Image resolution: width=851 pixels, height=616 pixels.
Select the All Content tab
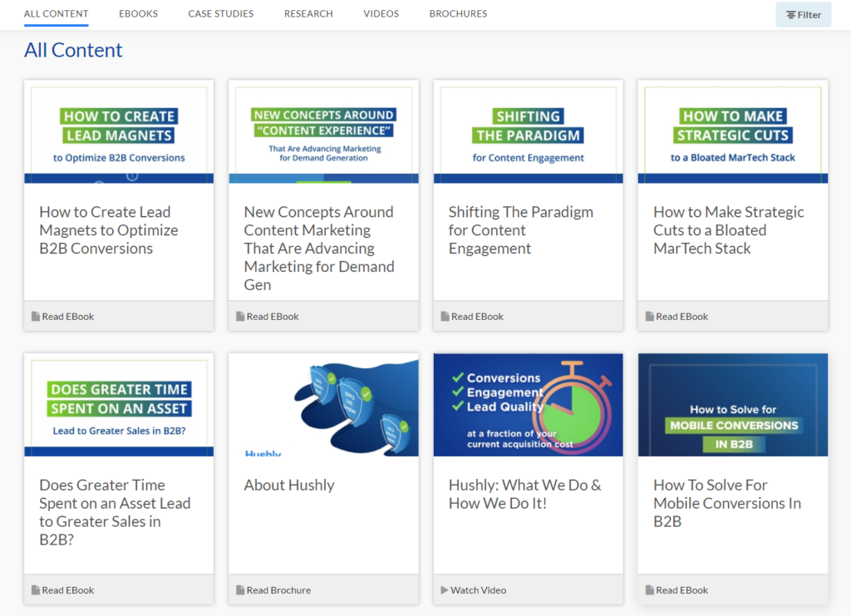click(x=56, y=13)
